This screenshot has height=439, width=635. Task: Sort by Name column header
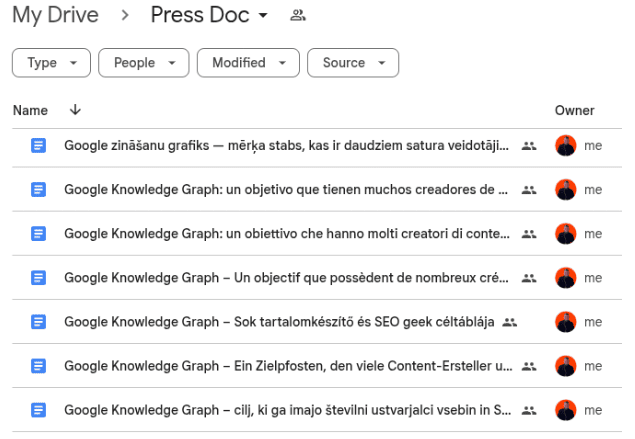pyautogui.click(x=30, y=110)
